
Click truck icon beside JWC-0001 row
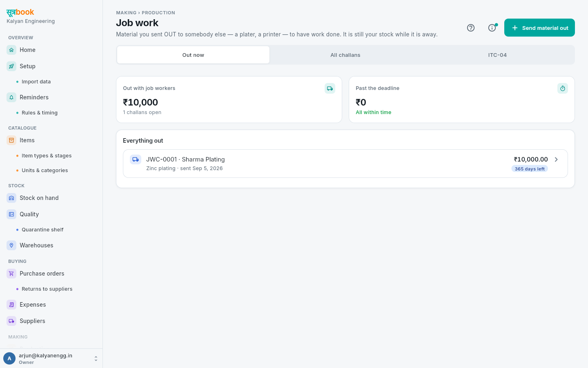click(x=136, y=159)
